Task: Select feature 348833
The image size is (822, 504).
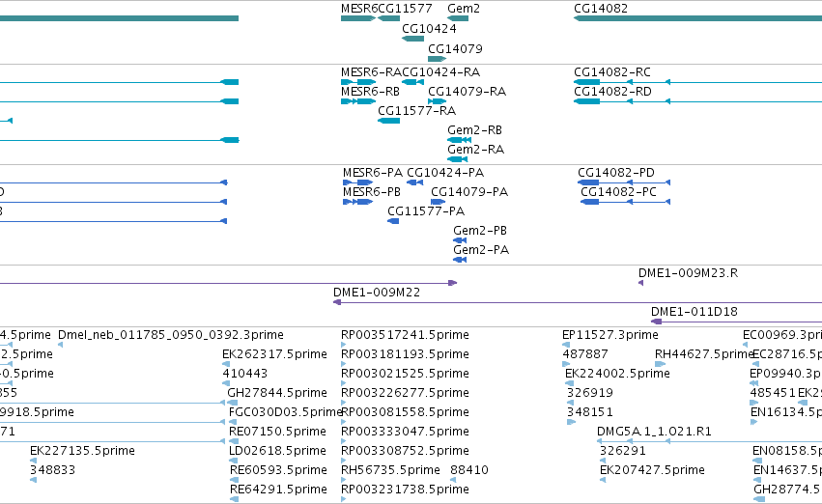Action: (53, 470)
